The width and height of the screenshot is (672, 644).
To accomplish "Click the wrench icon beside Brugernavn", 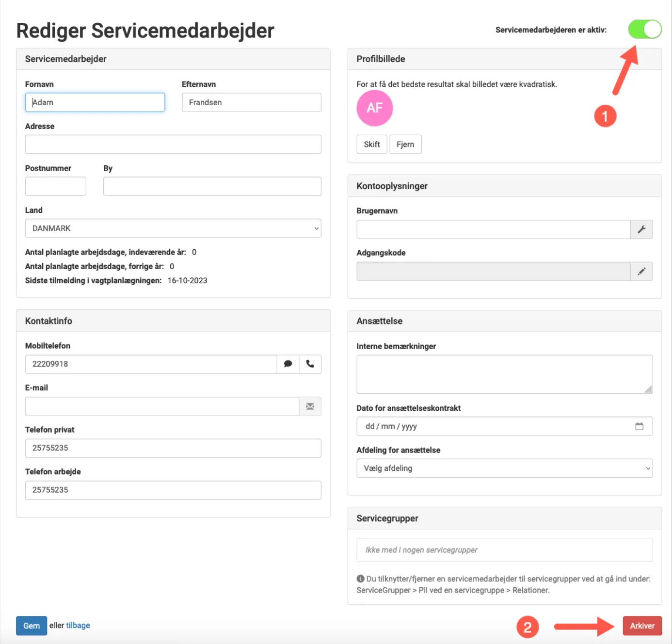I will pyautogui.click(x=641, y=229).
